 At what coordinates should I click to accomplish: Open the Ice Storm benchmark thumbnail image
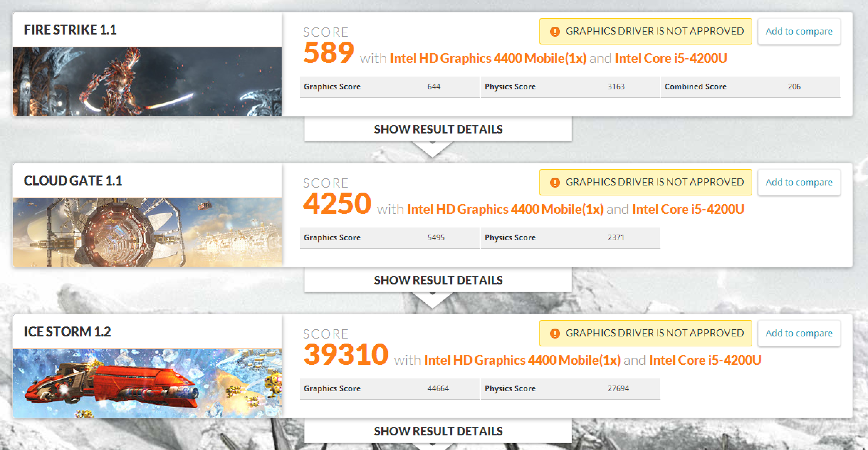coord(147,383)
